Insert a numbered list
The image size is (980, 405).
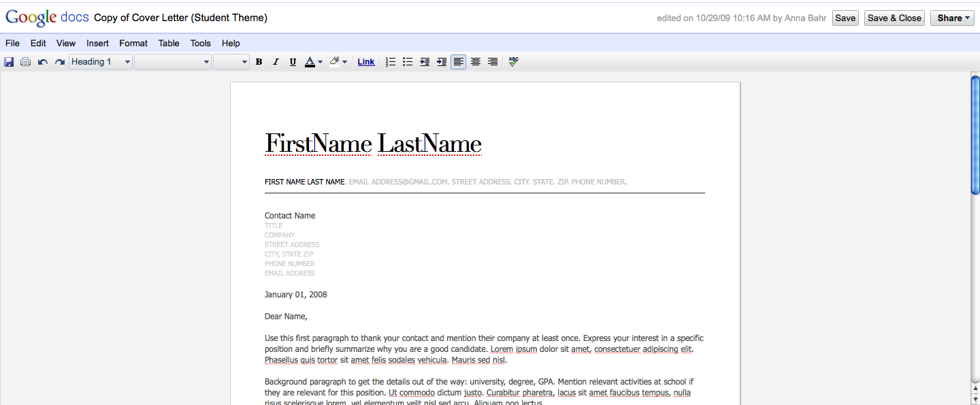pos(391,62)
